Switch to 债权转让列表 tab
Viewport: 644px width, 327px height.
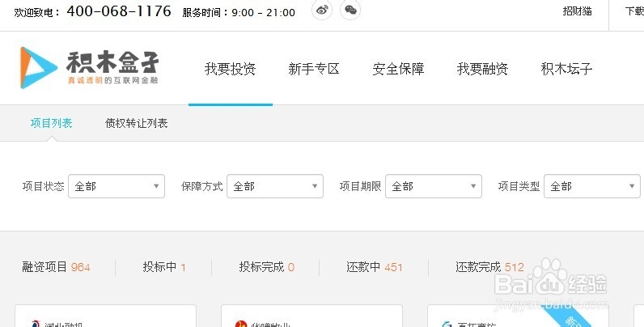[137, 123]
